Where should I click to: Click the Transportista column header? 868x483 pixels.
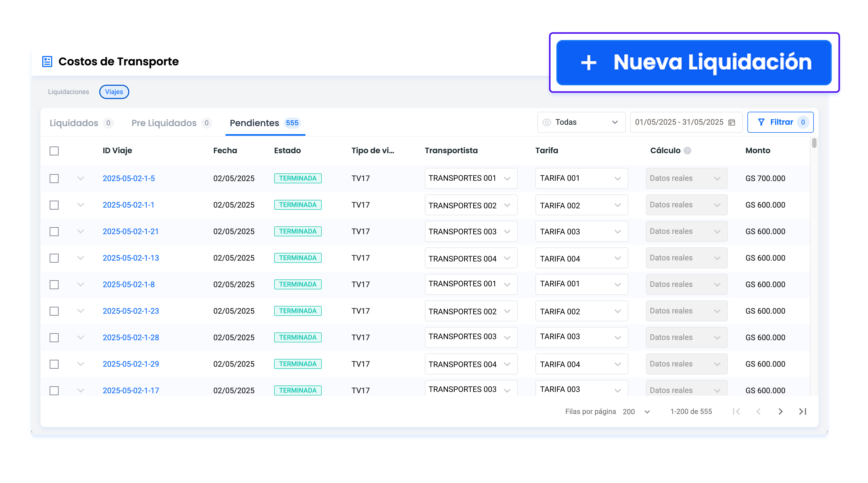pyautogui.click(x=451, y=151)
